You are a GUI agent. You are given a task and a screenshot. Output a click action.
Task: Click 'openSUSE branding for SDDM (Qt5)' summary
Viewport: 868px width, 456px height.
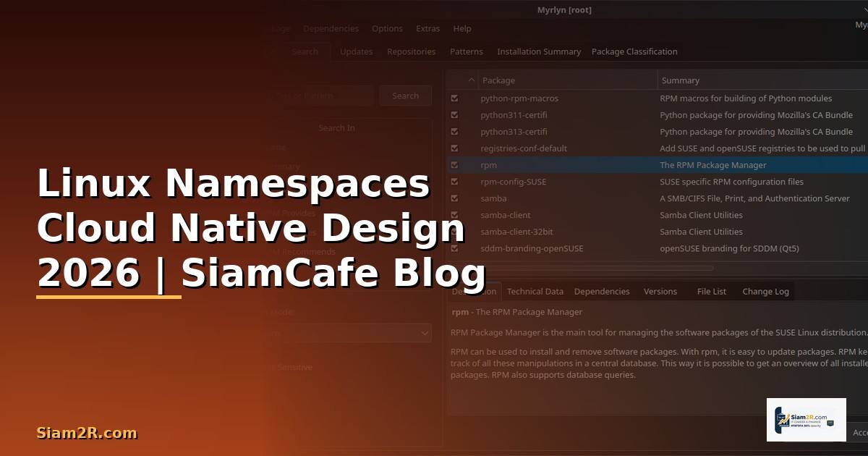coord(729,248)
